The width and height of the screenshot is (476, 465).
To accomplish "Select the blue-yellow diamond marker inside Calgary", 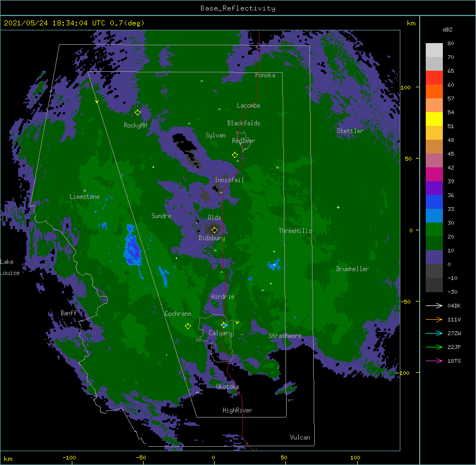I will pyautogui.click(x=224, y=325).
